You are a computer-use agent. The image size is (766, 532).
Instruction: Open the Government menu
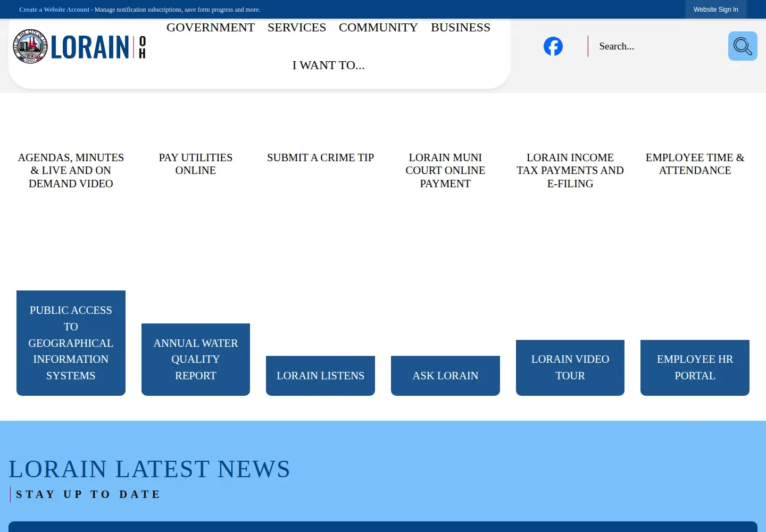click(x=211, y=28)
